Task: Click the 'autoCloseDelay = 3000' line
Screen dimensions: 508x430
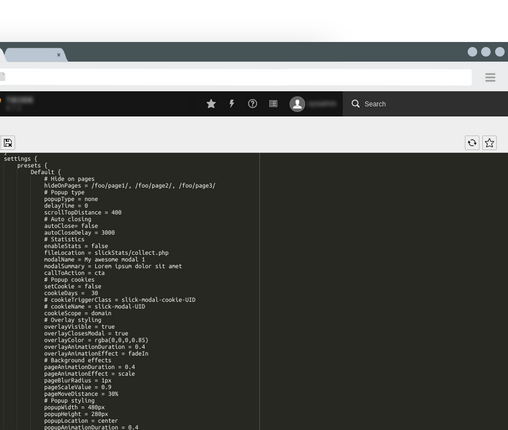Action: coord(79,233)
